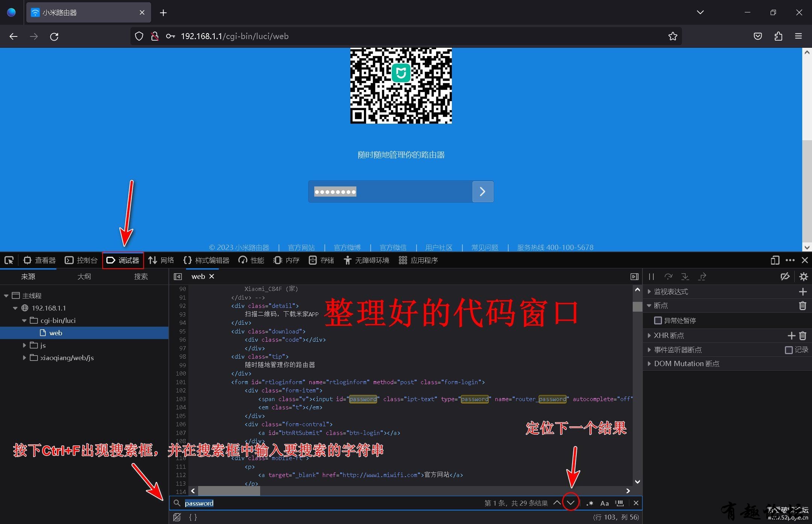The image size is (812, 524).
Task: Open the devtools three-dot options menu
Action: pos(790,260)
